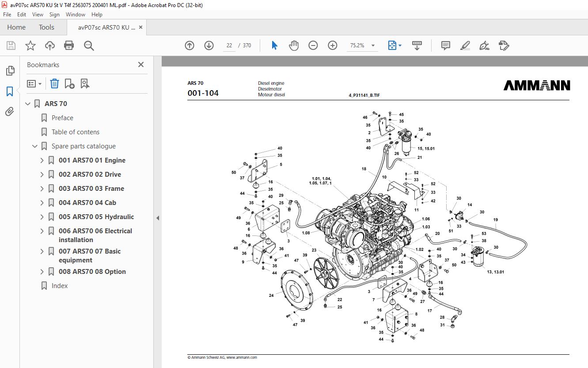Viewport: 588px width, 368px height.
Task: Zoom in with plus icon
Action: pyautogui.click(x=333, y=46)
